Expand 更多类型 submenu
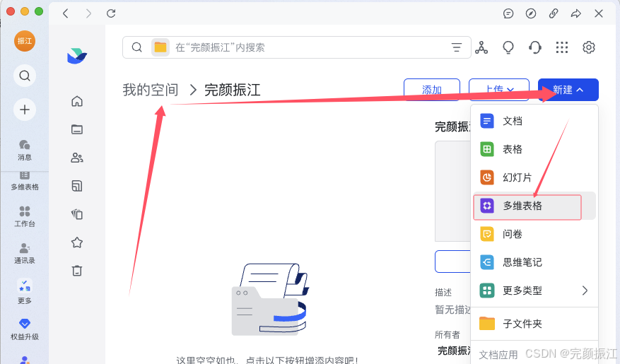The width and height of the screenshot is (620, 364). pos(534,291)
